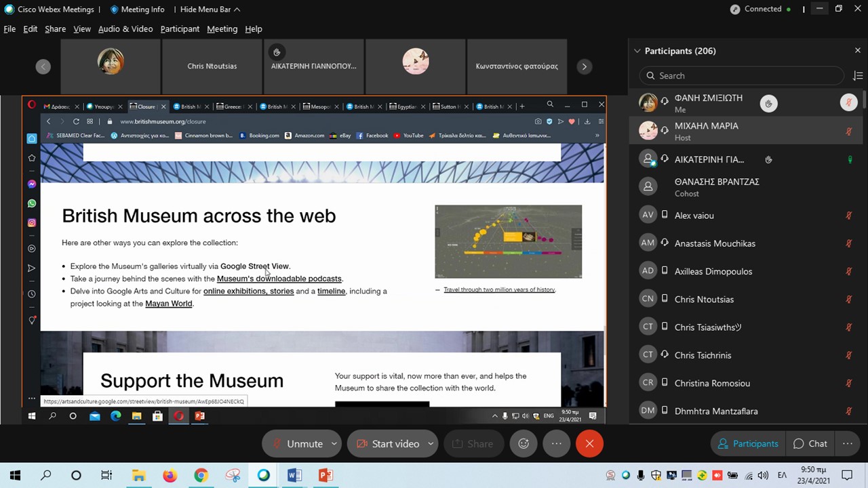Open Word from the Windows taskbar
The image size is (868, 488).
[294, 476]
